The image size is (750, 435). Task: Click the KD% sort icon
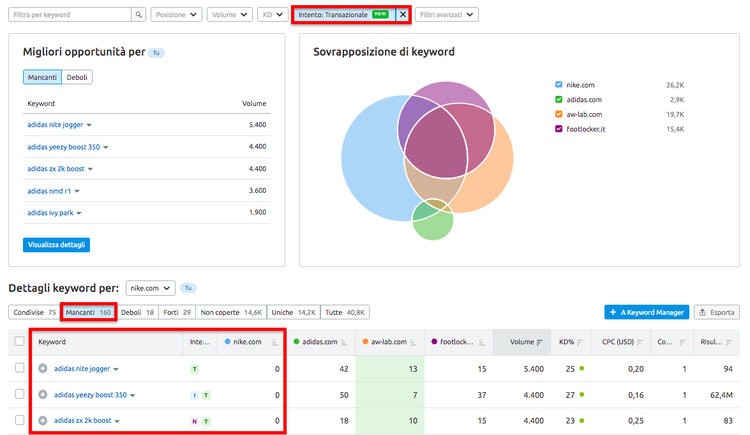580,342
